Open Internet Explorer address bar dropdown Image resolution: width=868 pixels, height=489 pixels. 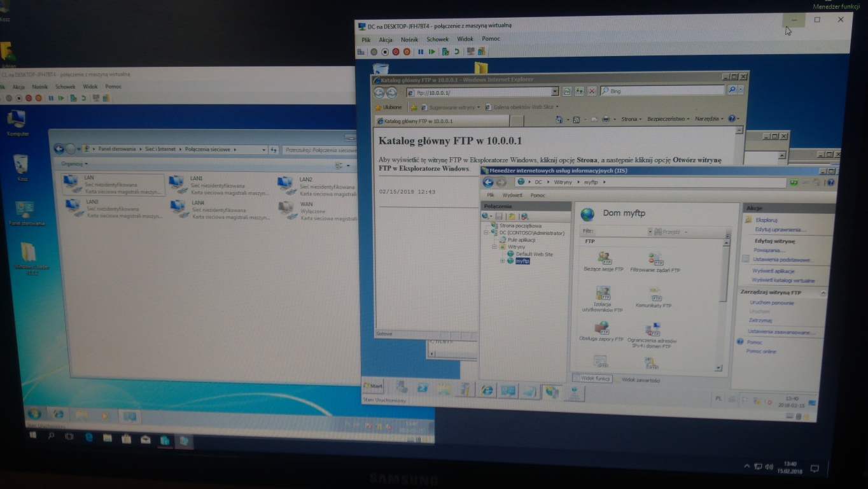(555, 92)
